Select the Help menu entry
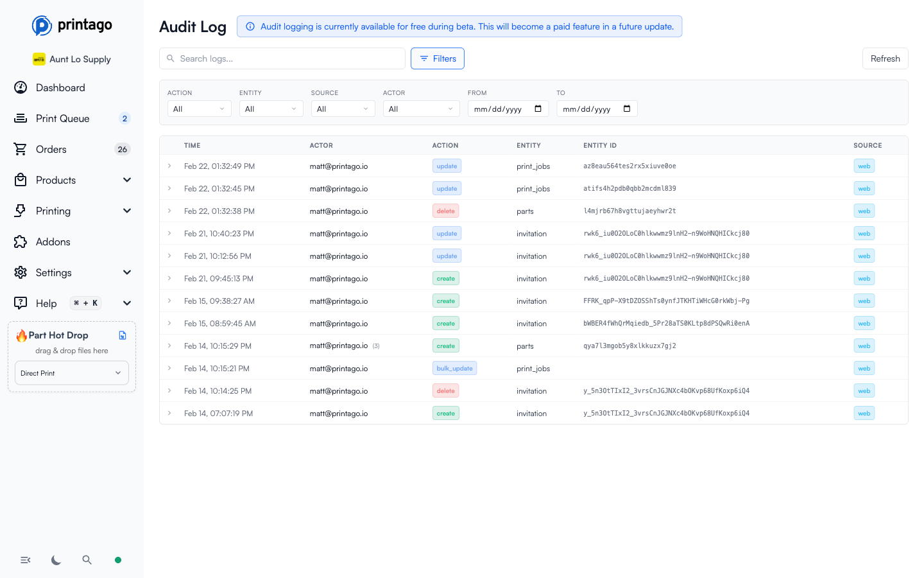The width and height of the screenshot is (924, 578). pyautogui.click(x=45, y=302)
